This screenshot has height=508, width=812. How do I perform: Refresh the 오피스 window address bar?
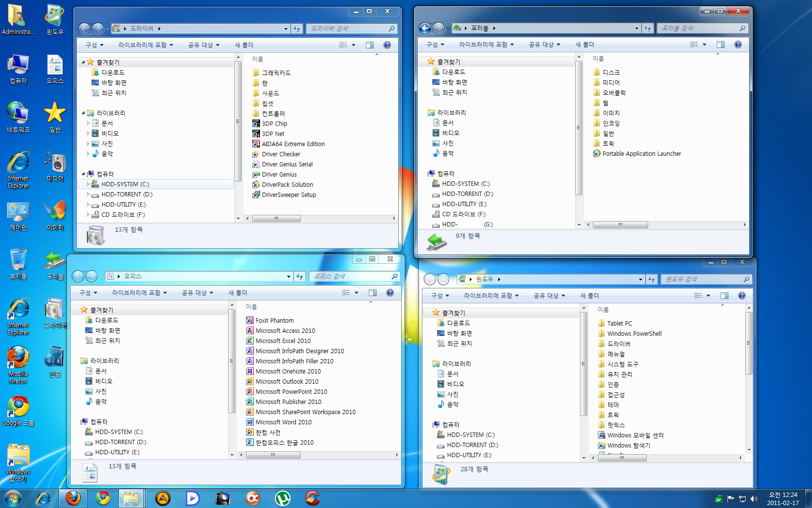(300, 276)
